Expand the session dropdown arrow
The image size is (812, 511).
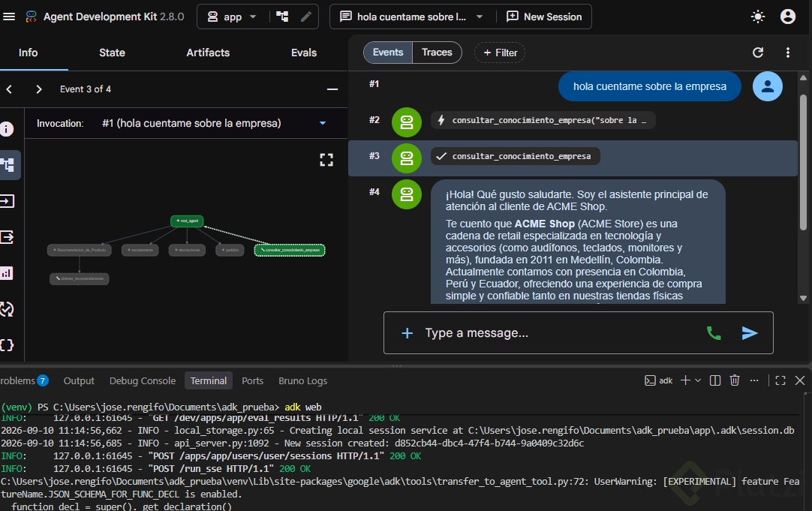click(480, 17)
